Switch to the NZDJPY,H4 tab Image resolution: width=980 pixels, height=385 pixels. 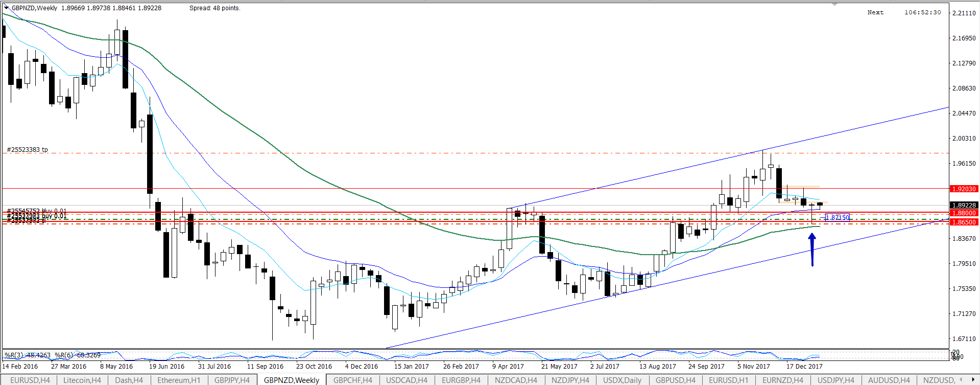[570, 380]
